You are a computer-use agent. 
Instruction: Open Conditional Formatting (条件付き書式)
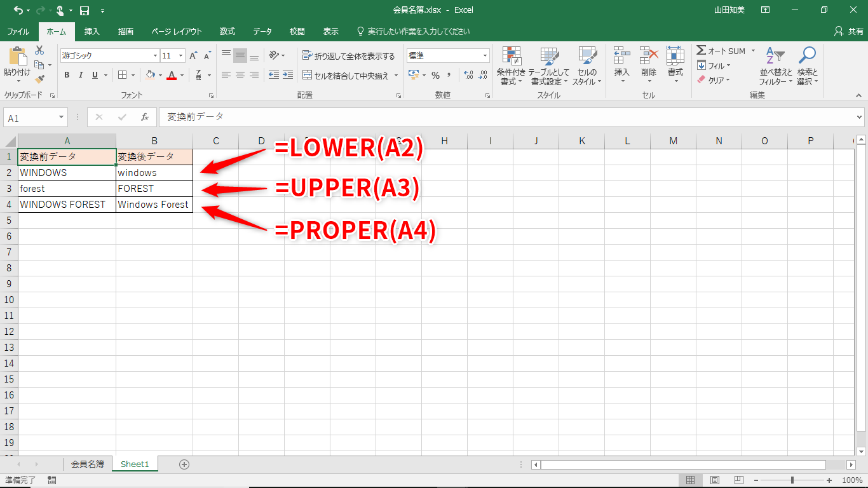511,66
